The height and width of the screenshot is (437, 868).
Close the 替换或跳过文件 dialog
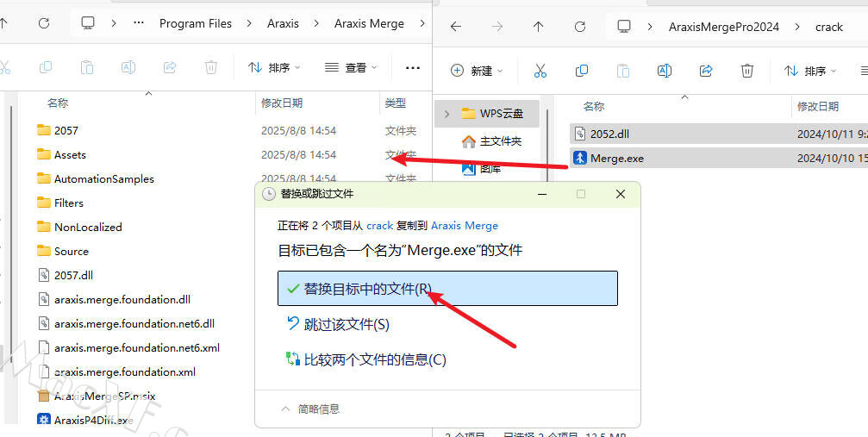[621, 194]
